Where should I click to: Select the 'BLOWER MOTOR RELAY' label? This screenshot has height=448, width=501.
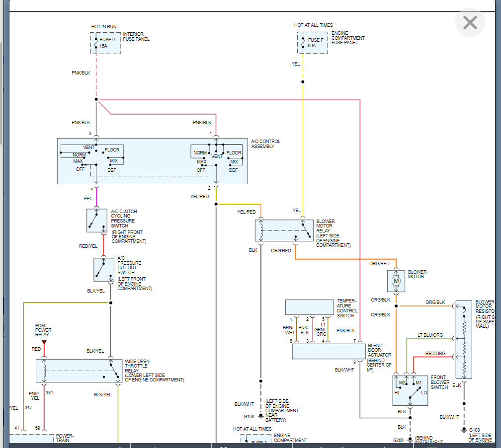326,226
